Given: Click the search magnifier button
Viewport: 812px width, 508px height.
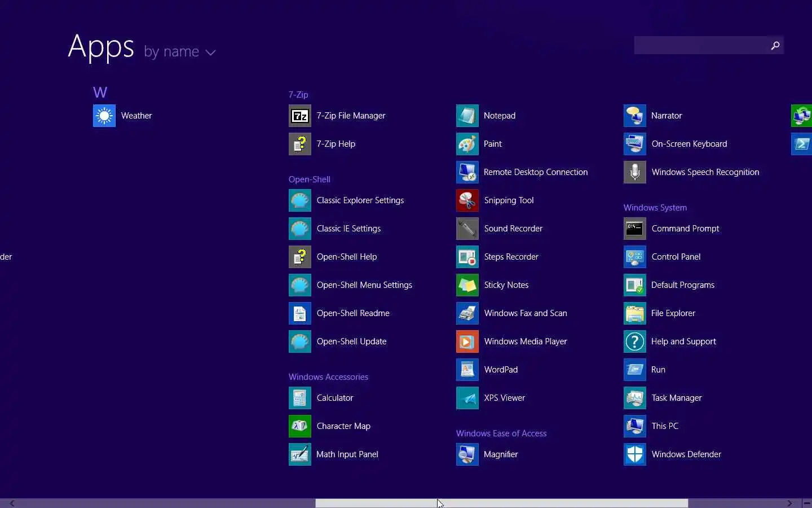Looking at the screenshot, I should 775,45.
